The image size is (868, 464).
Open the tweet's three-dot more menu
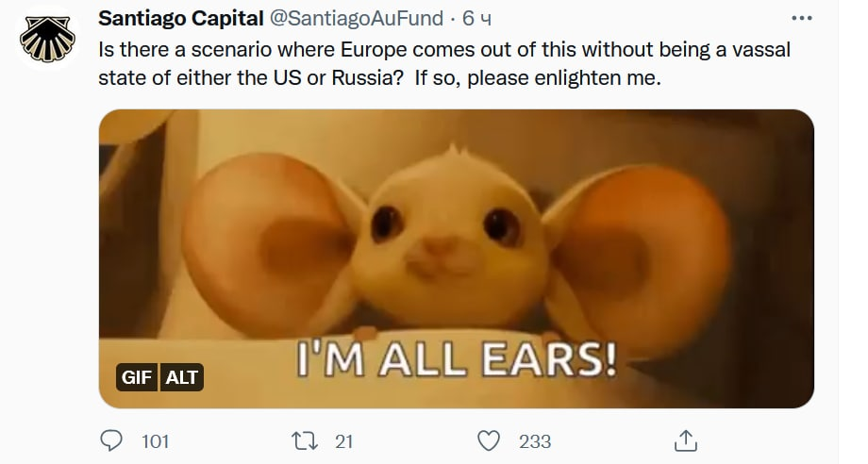point(801,18)
